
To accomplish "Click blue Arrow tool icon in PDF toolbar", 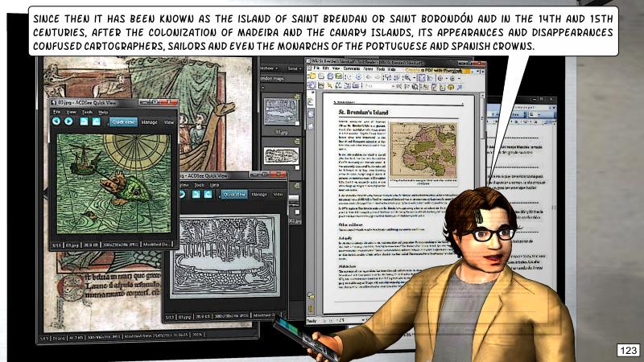I will click(460, 88).
